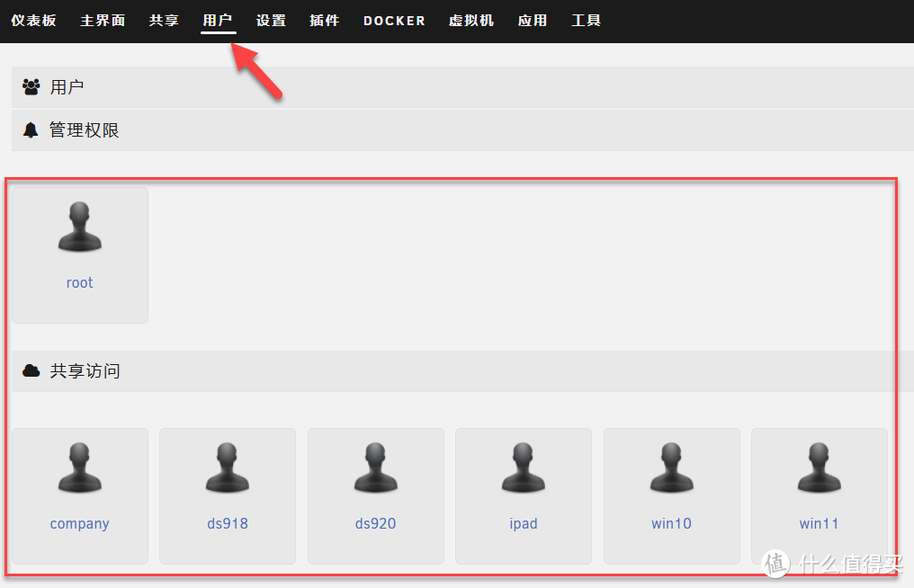Open the ds918 user link

pyautogui.click(x=228, y=523)
